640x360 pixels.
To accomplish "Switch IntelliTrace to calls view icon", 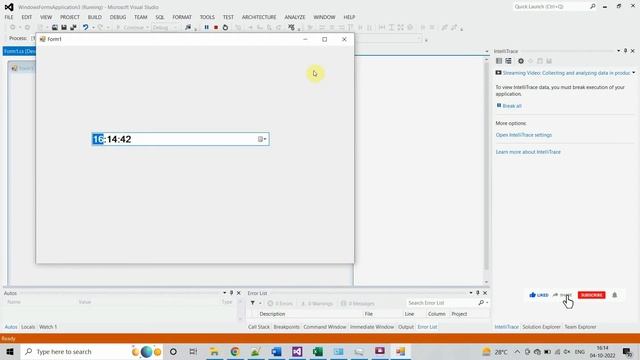I will click(509, 61).
